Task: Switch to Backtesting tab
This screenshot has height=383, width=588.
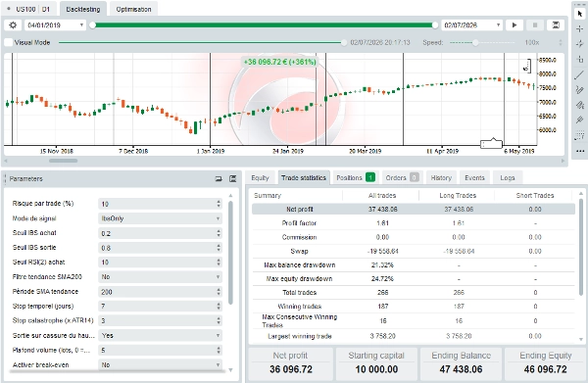Action: click(83, 9)
